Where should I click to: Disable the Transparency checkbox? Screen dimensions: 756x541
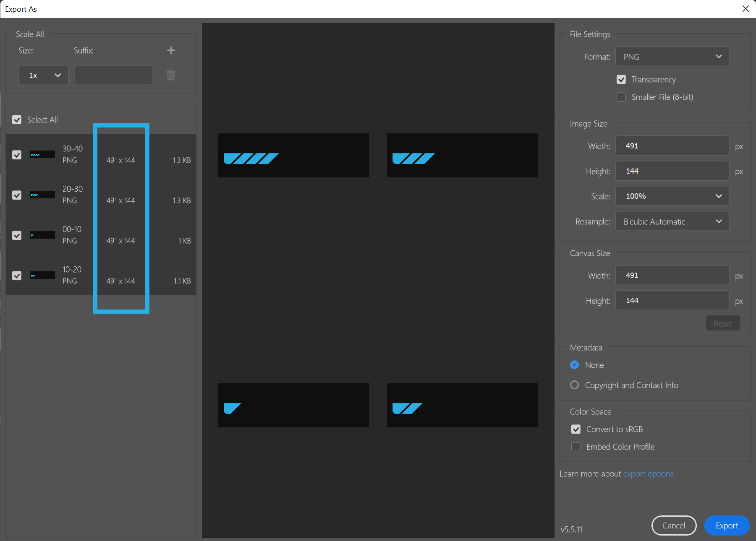[621, 79]
